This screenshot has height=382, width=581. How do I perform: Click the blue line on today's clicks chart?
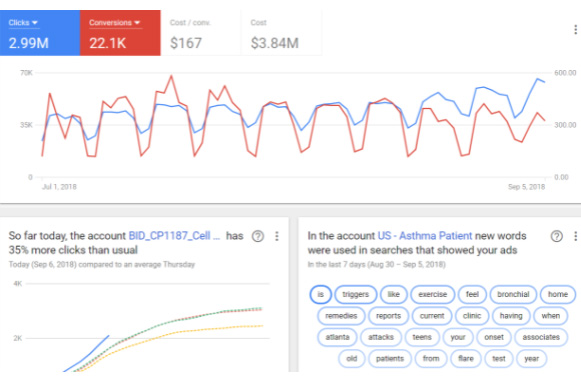click(87, 355)
